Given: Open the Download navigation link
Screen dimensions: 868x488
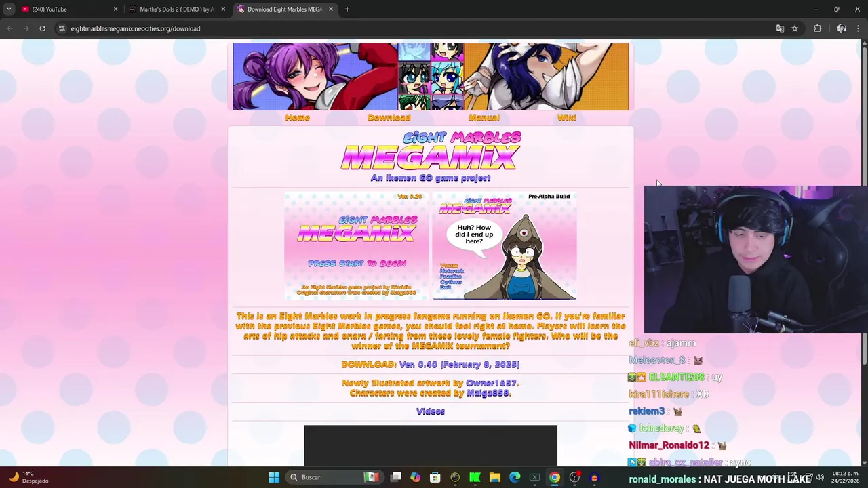Looking at the screenshot, I should click(x=389, y=118).
